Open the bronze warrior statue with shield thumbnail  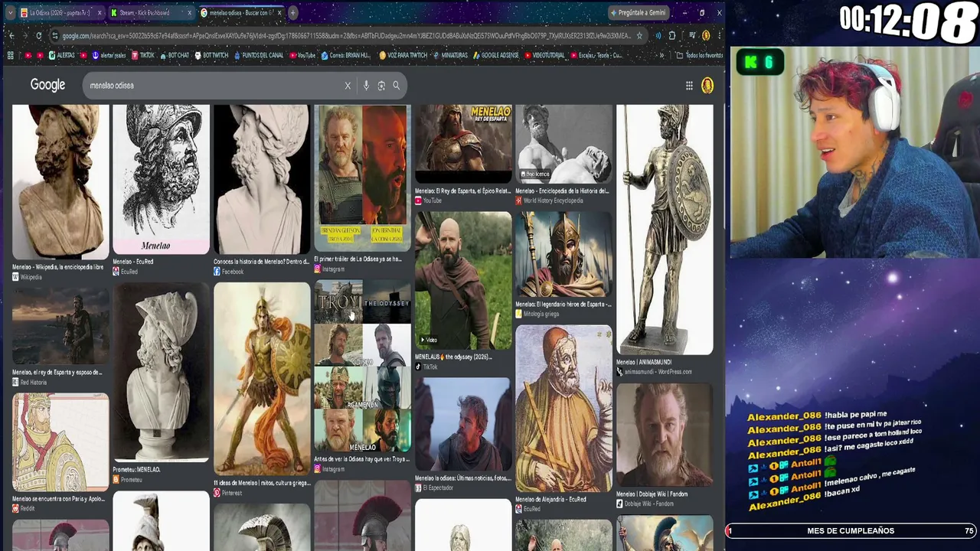(665, 230)
